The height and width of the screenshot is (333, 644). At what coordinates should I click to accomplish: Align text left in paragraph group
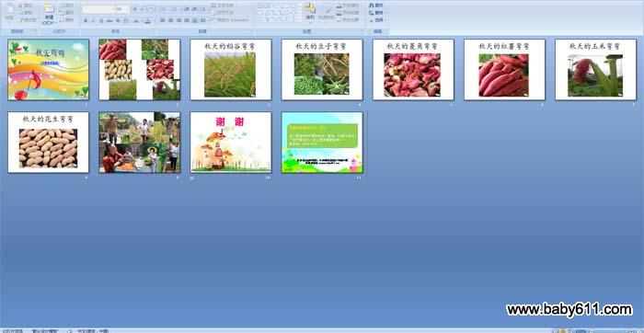pos(163,20)
